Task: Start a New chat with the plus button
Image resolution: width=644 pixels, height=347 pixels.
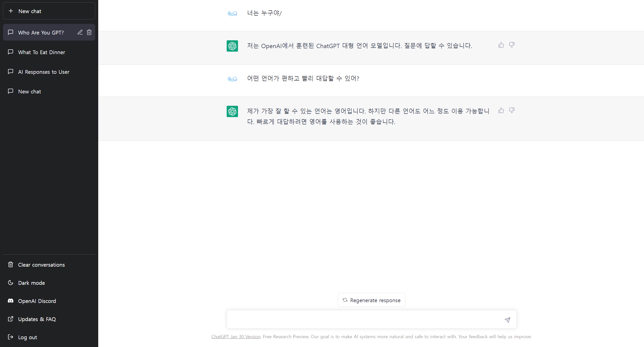Action: pyautogui.click(x=49, y=11)
